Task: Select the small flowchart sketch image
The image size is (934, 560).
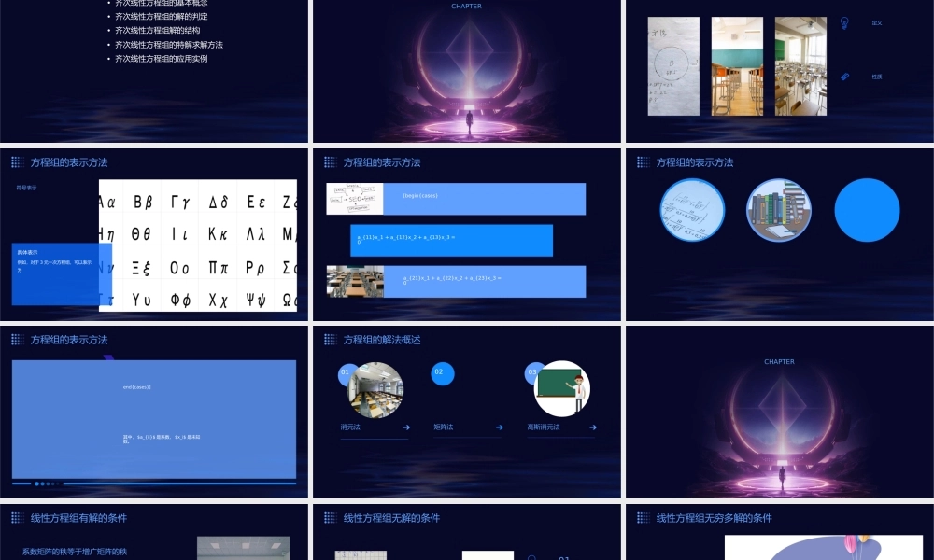Action: pyautogui.click(x=355, y=199)
